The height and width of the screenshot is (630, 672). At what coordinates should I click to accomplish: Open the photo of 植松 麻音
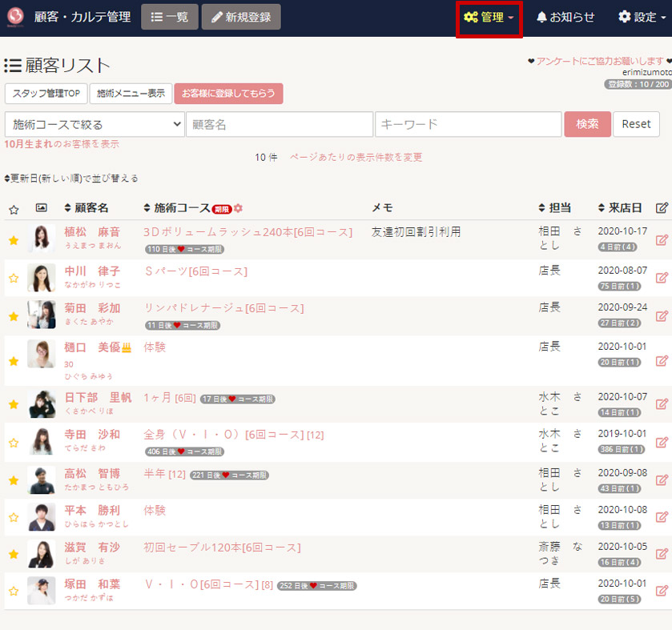coord(42,238)
